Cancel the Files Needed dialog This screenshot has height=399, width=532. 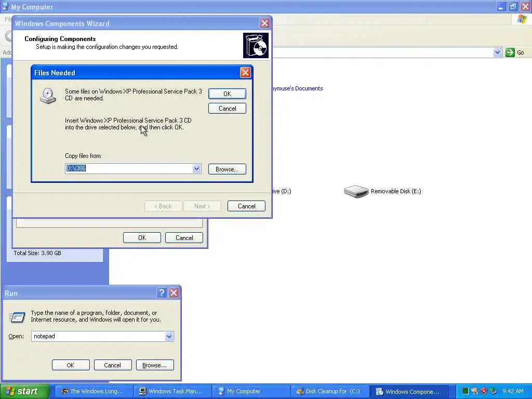pos(227,108)
